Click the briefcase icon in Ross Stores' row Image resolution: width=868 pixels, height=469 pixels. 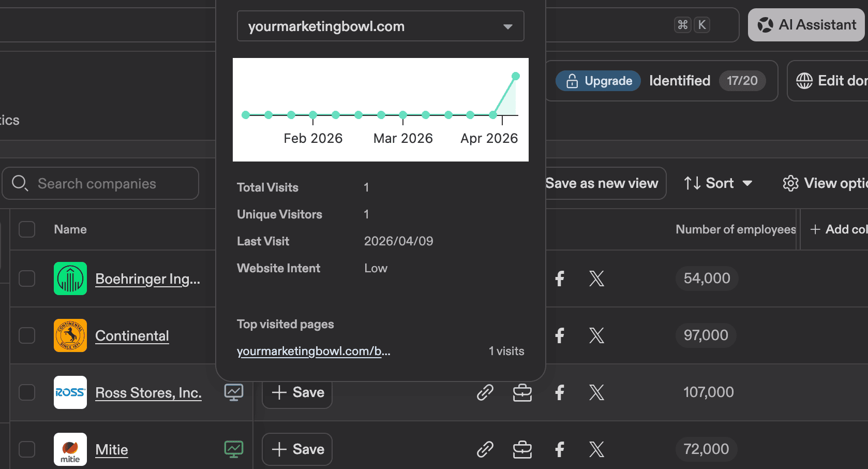pyautogui.click(x=522, y=392)
